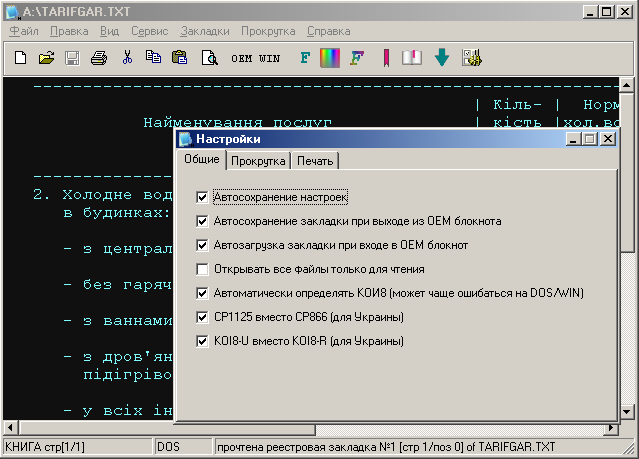Open the Вид menu
Image resolution: width=639 pixels, height=459 pixels.
point(110,31)
